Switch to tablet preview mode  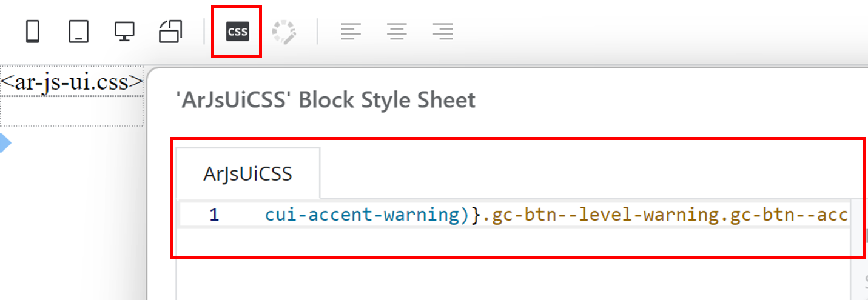pos(79,32)
